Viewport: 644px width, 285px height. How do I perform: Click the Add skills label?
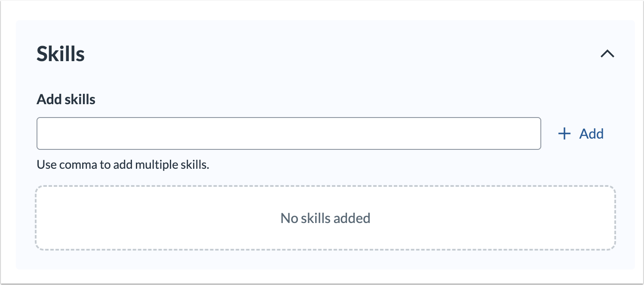point(66,99)
